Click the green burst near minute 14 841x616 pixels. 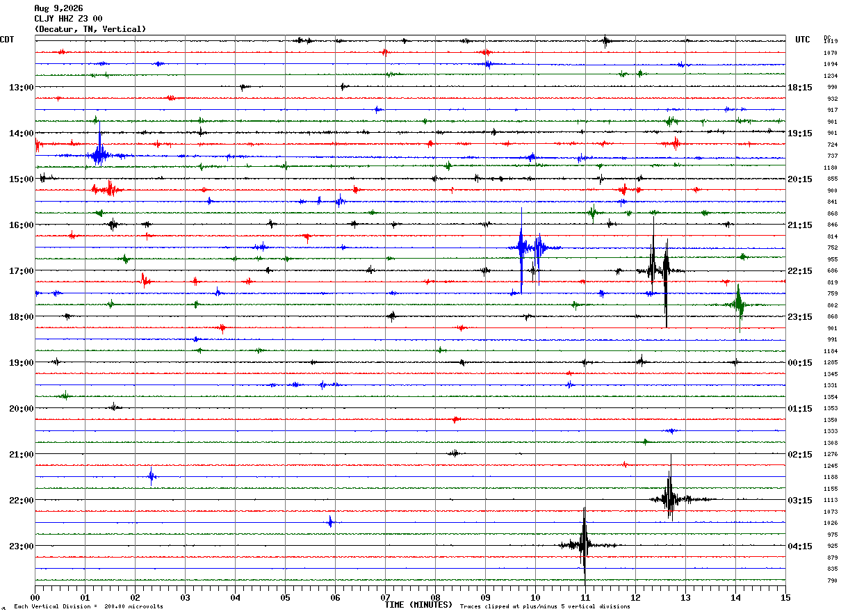[x=739, y=305]
